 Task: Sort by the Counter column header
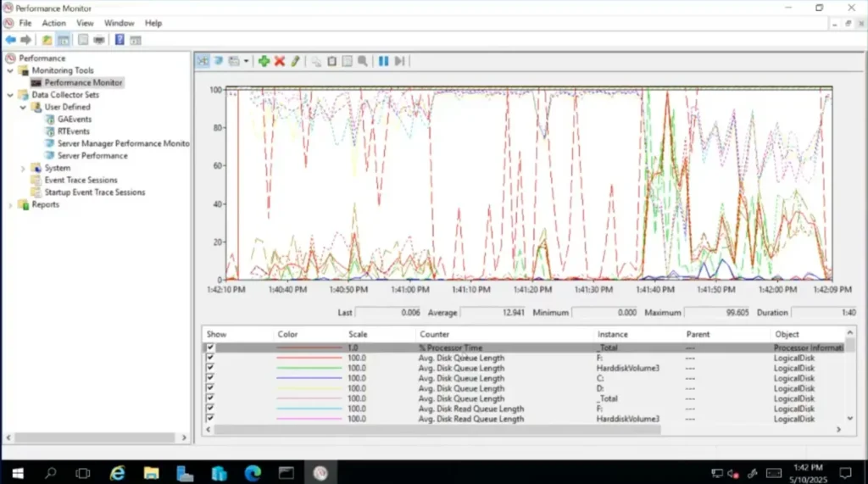[x=434, y=334]
